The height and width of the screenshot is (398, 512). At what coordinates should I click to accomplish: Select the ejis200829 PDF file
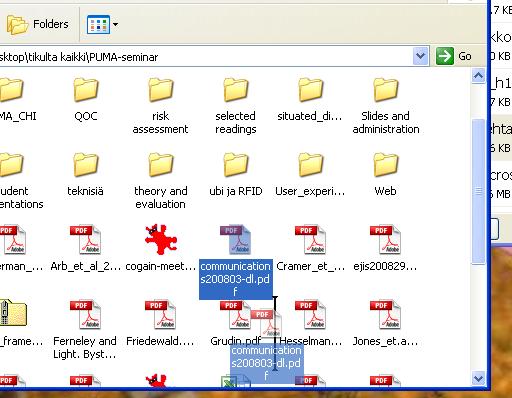(385, 248)
